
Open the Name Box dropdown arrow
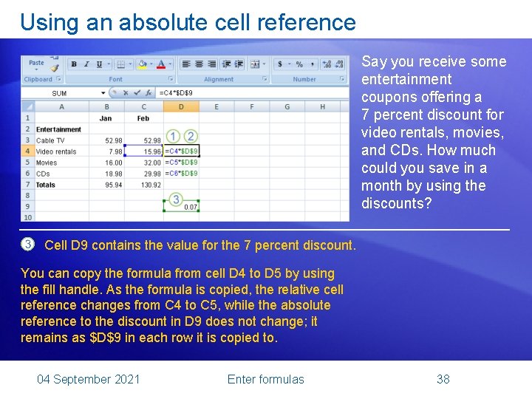(103, 93)
